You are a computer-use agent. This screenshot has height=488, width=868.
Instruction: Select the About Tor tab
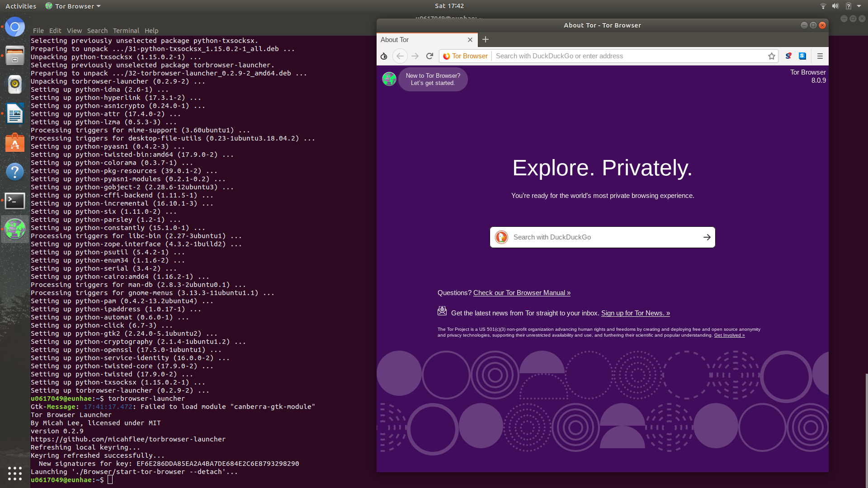click(x=427, y=40)
